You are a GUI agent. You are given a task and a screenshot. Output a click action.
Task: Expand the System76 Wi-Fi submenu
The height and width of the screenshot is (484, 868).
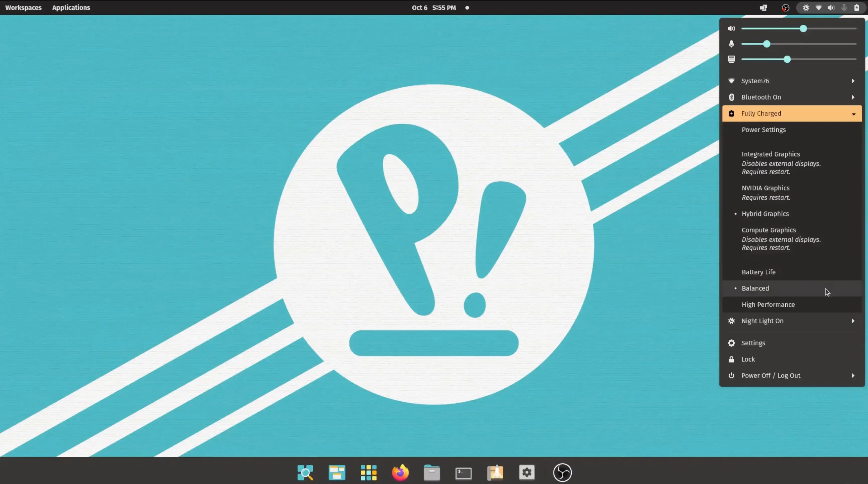[792, 81]
